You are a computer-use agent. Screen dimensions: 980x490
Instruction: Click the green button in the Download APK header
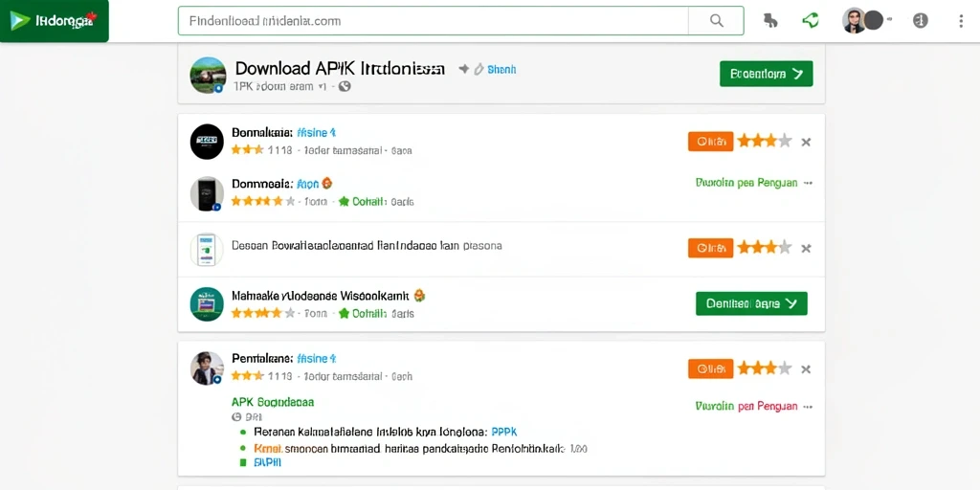click(x=767, y=74)
